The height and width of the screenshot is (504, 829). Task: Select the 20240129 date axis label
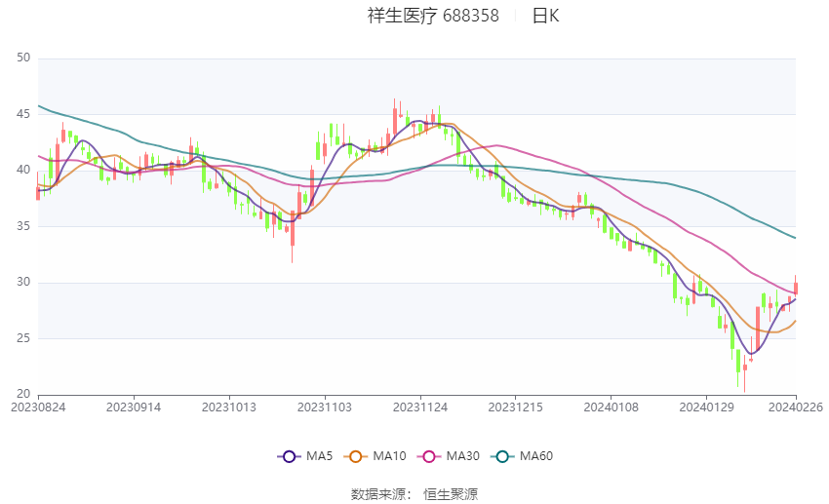tap(706, 407)
